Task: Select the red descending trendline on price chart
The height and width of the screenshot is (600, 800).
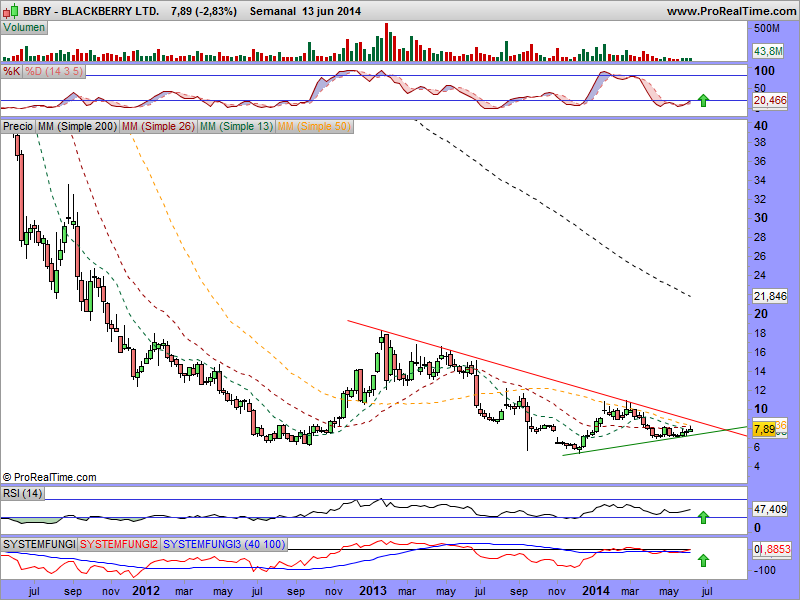Action: coord(546,378)
